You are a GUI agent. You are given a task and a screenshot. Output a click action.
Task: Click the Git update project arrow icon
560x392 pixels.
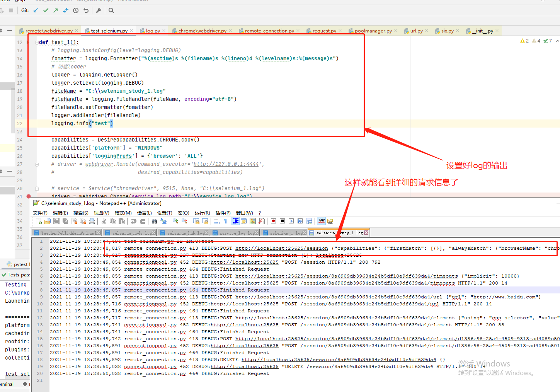[36, 10]
